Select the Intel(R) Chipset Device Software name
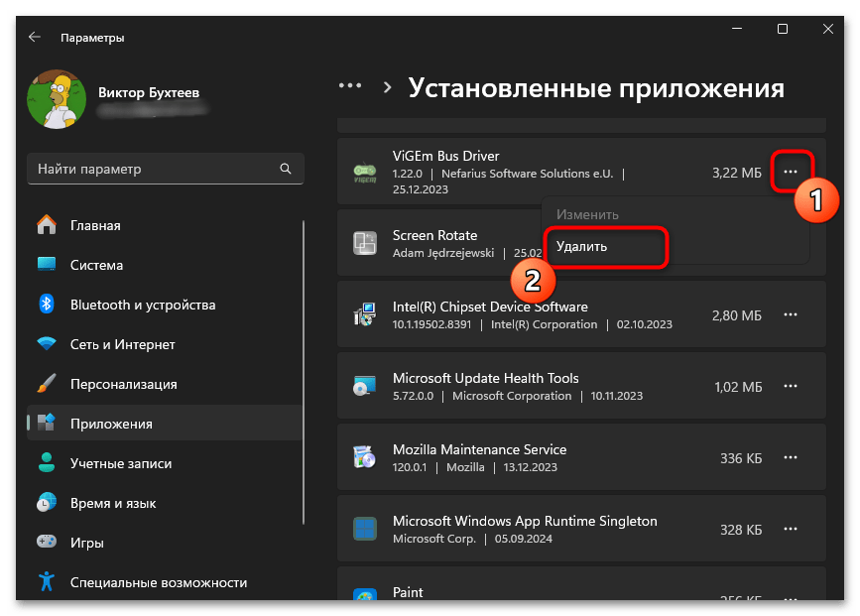Screen dimensions: 860x616 point(490,307)
